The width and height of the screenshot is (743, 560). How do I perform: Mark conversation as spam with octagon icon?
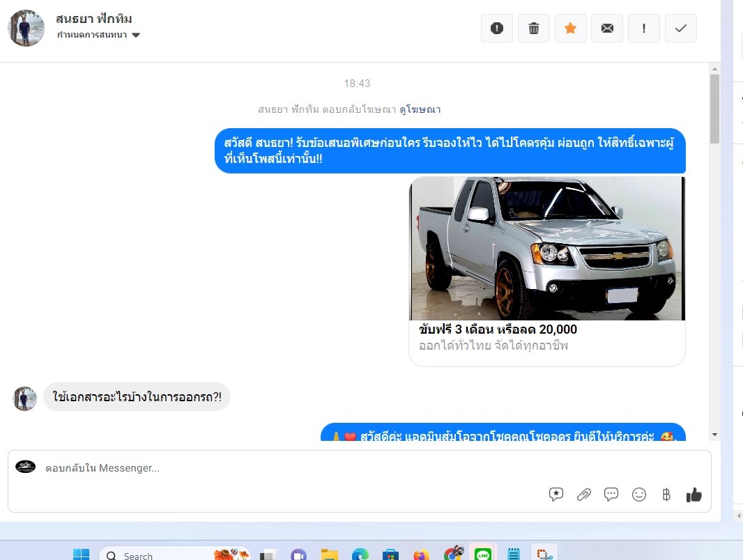496,29
